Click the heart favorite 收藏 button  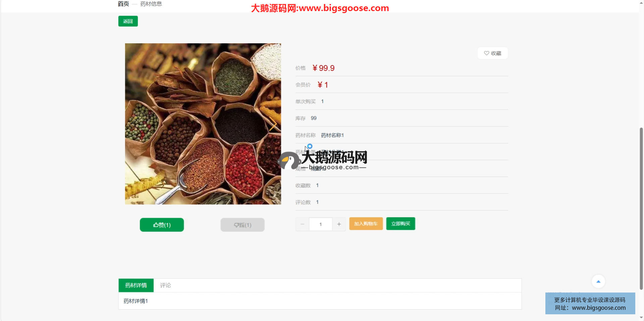[x=492, y=53]
